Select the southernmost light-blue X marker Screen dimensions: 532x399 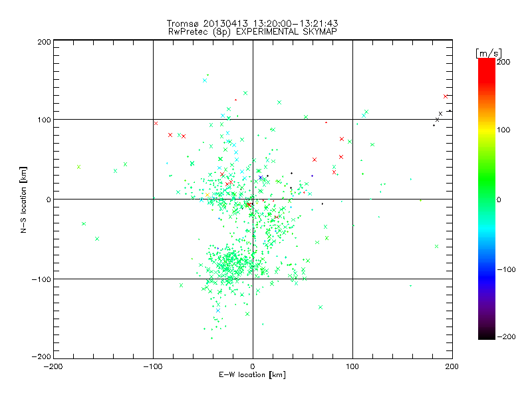(218, 311)
